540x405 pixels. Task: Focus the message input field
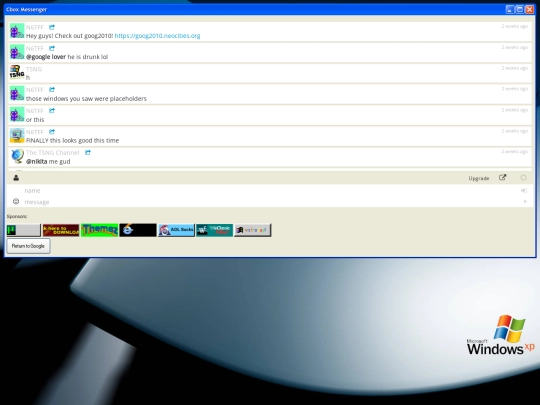(x=271, y=202)
